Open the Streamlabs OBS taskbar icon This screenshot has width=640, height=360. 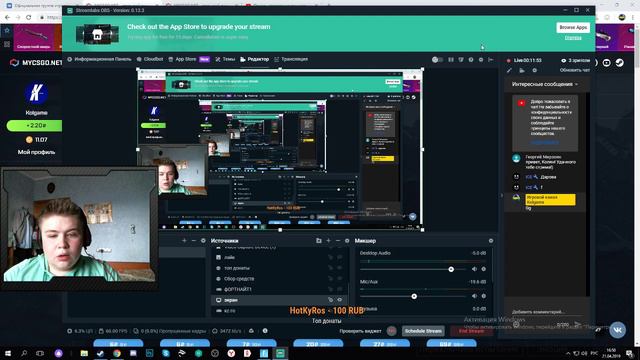click(x=280, y=353)
